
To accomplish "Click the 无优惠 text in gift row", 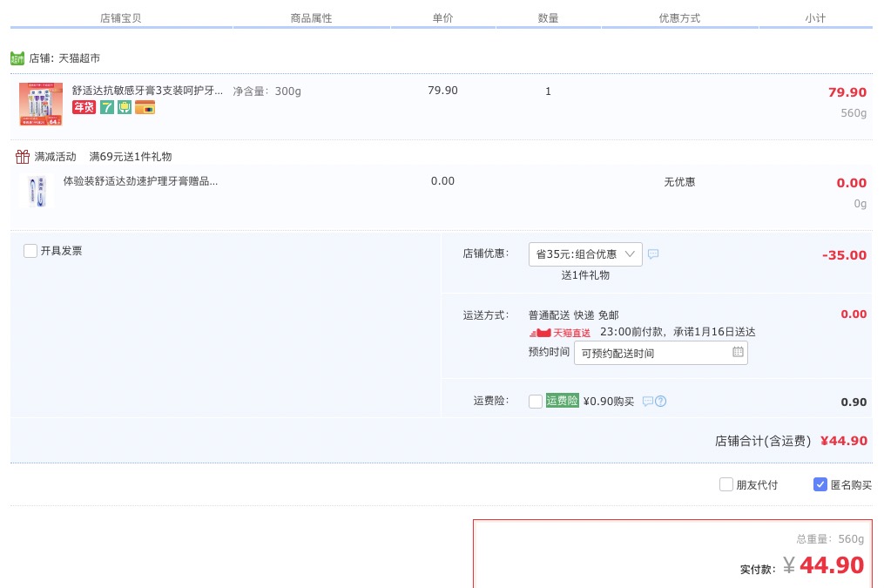I will pyautogui.click(x=679, y=181).
